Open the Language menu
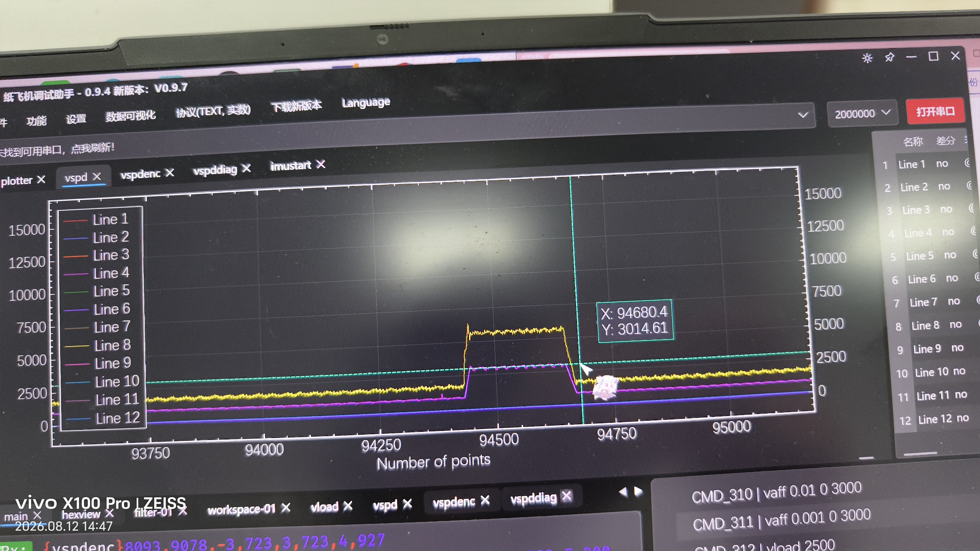The width and height of the screenshot is (980, 551). [x=366, y=102]
